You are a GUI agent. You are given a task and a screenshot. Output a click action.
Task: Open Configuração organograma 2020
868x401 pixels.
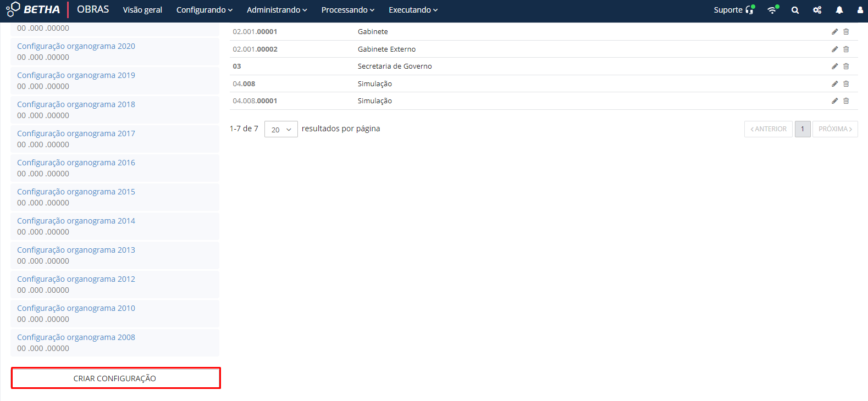point(76,46)
